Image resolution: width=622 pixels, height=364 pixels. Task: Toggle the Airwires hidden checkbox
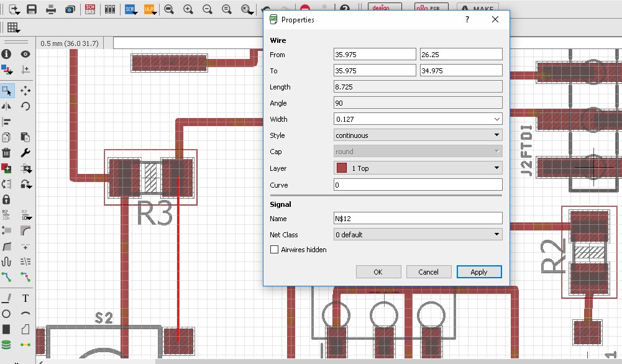(275, 250)
